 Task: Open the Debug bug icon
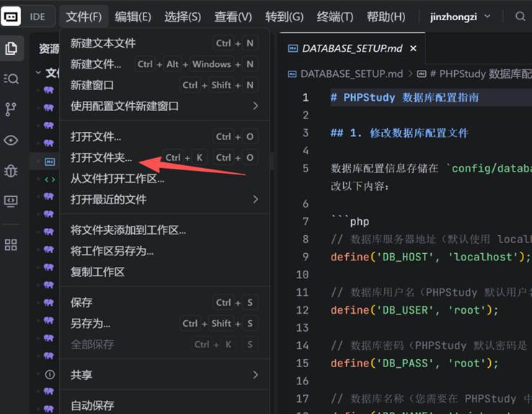(12, 170)
